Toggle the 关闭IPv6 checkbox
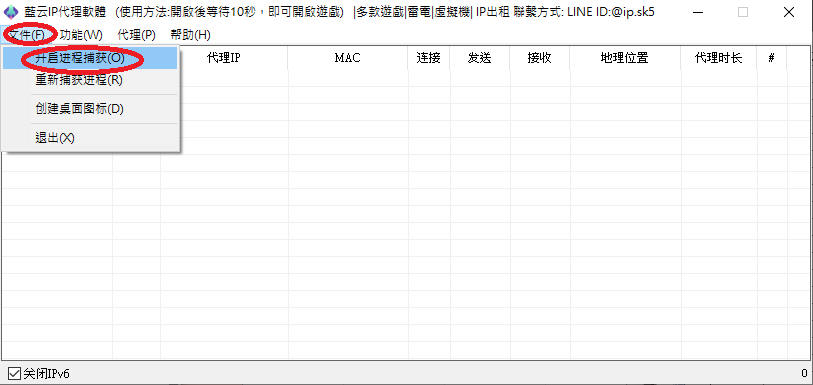813x385 pixels. tap(15, 373)
